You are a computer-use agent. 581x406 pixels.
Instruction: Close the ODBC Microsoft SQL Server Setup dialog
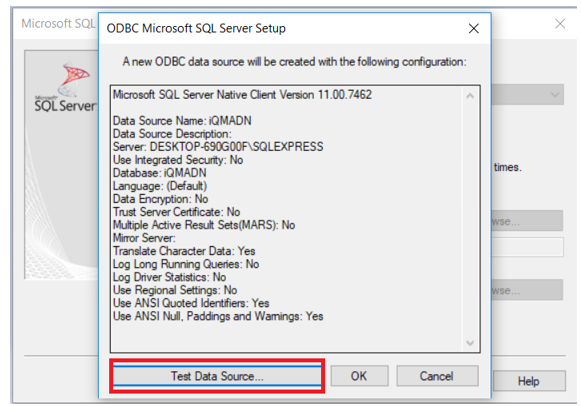pos(474,29)
